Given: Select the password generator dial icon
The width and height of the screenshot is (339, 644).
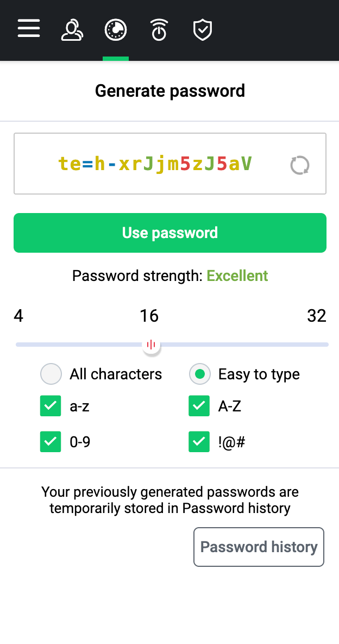Looking at the screenshot, I should click(x=116, y=30).
